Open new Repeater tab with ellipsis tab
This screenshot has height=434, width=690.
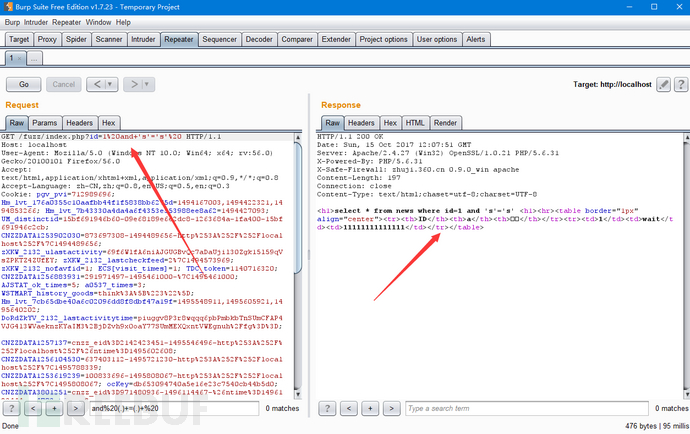pos(34,58)
